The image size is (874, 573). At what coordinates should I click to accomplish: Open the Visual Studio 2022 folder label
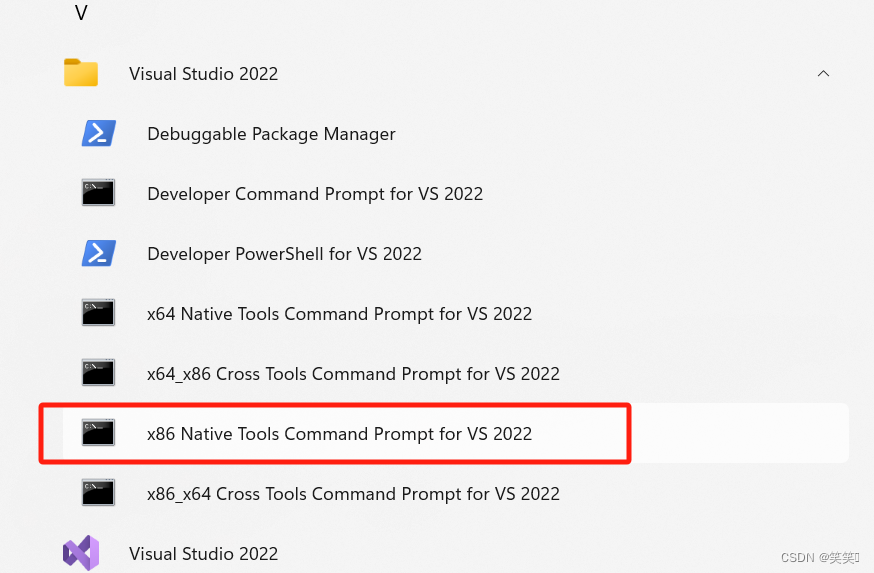coord(203,74)
